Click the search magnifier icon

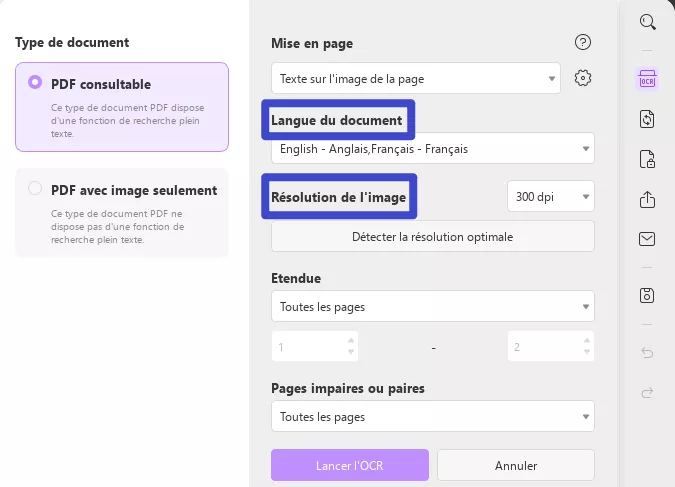(x=647, y=22)
